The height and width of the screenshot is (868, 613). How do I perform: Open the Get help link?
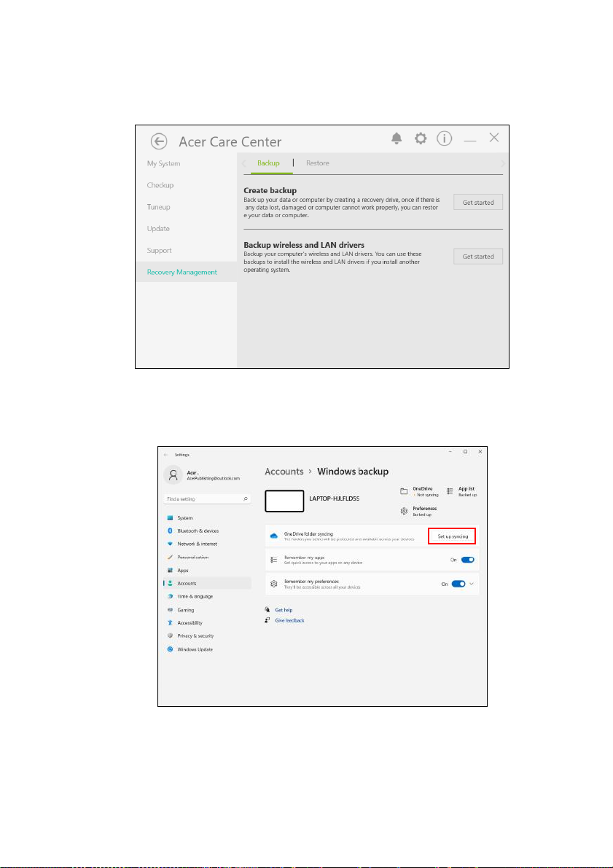click(284, 610)
